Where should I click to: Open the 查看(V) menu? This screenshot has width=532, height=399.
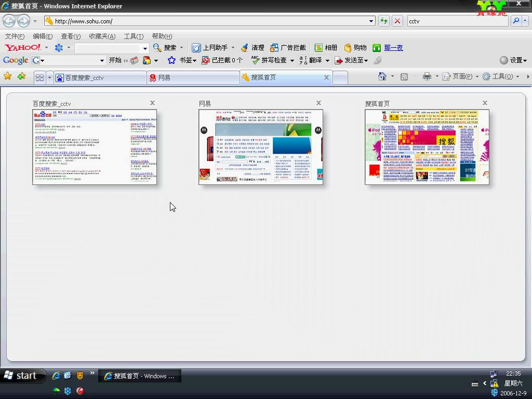pos(71,36)
